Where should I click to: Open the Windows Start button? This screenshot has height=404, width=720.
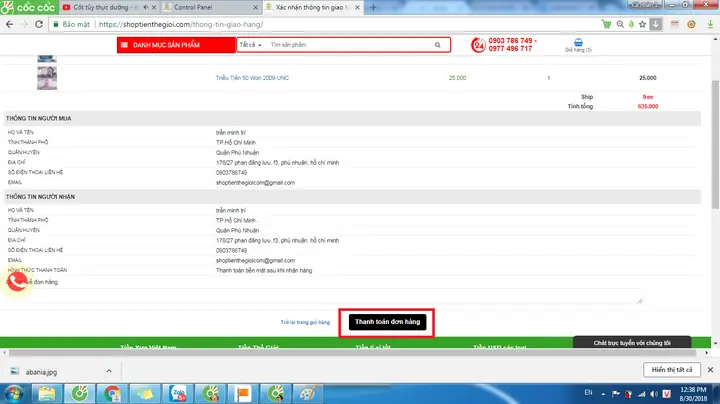(14, 394)
